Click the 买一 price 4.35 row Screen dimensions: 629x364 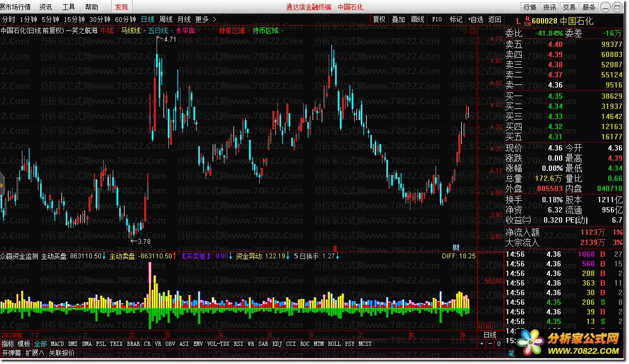pyautogui.click(x=564, y=96)
